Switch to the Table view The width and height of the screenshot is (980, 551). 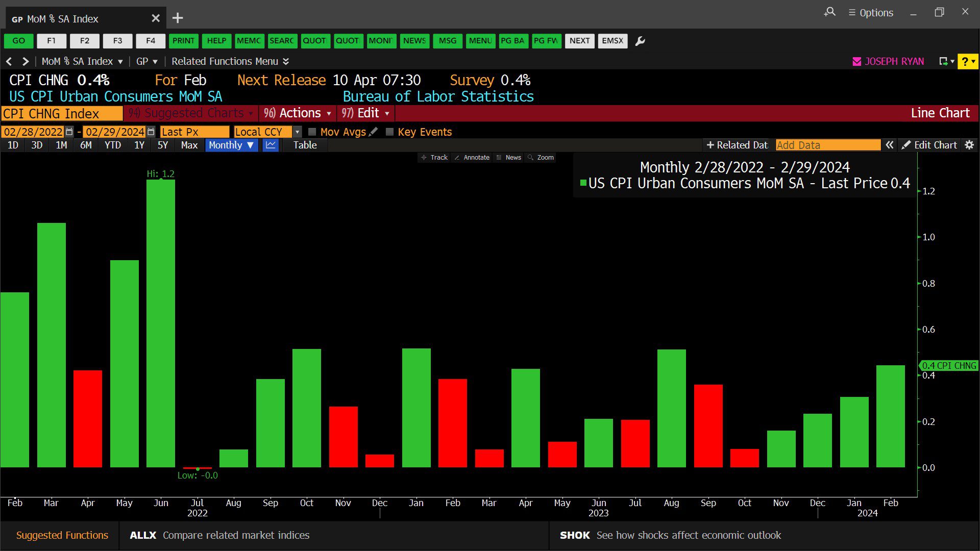pyautogui.click(x=305, y=145)
